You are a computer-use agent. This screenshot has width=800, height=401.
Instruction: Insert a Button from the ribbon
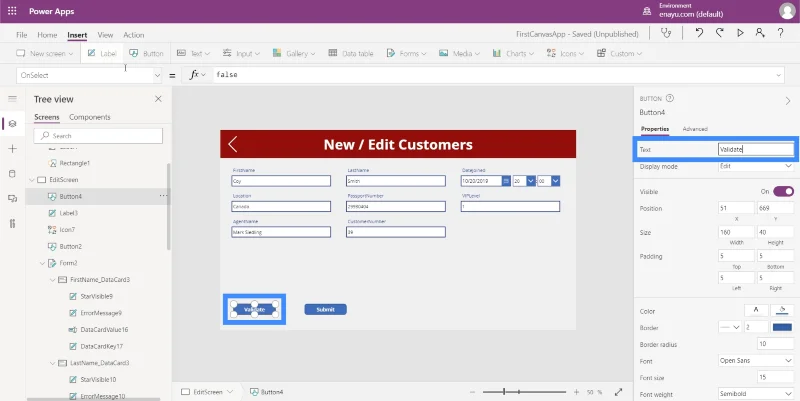pyautogui.click(x=146, y=53)
